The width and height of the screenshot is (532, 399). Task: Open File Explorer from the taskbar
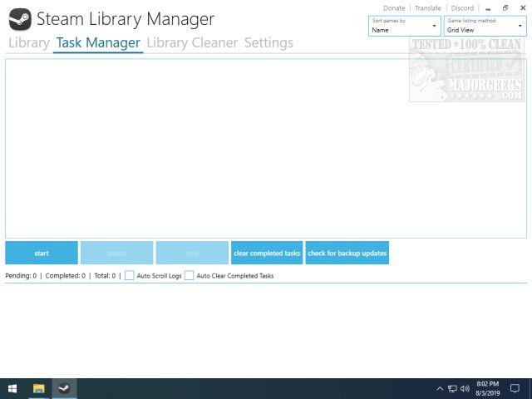39,388
